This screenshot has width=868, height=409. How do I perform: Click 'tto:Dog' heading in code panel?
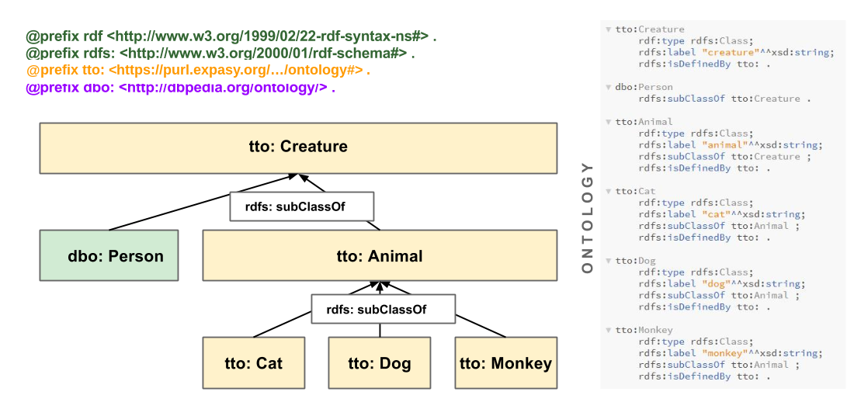tap(636, 261)
